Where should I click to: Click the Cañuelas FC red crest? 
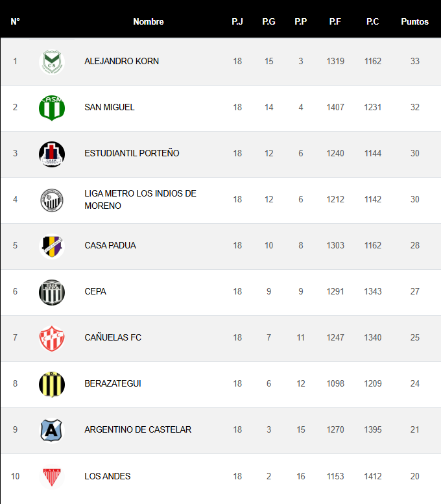pos(52,338)
